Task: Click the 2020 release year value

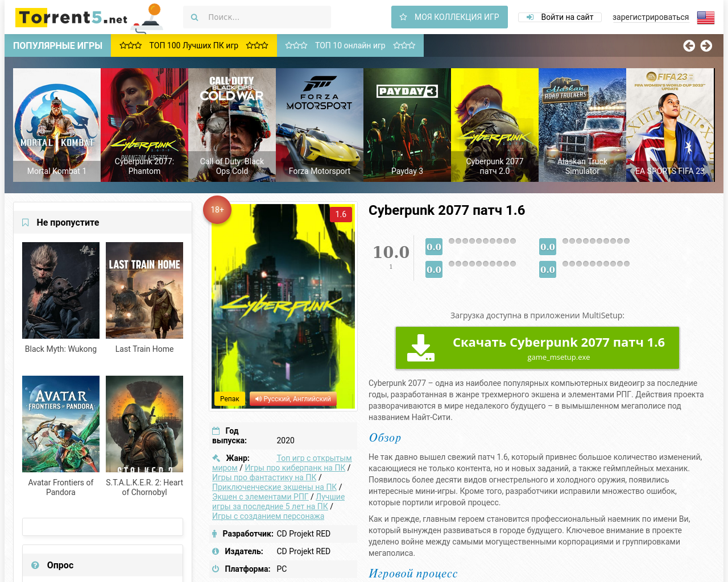Action: click(x=286, y=440)
